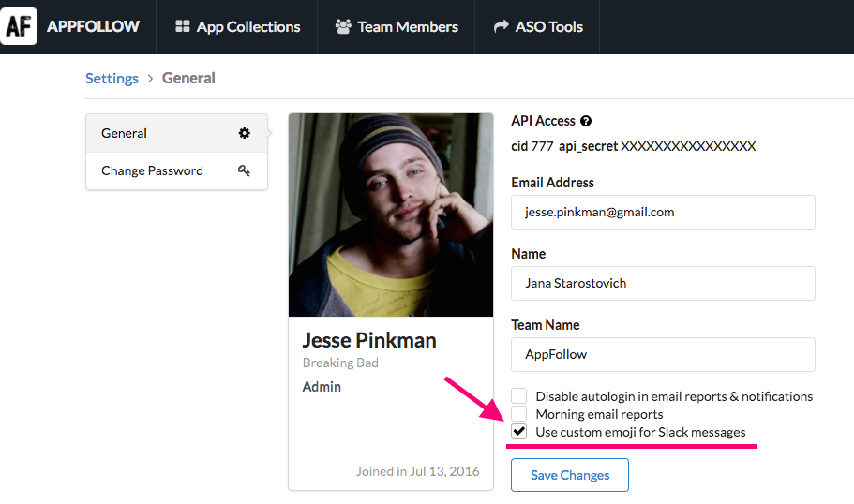Viewport: 854px width, 504px height.
Task: Click the Save Changes button
Action: [x=570, y=475]
